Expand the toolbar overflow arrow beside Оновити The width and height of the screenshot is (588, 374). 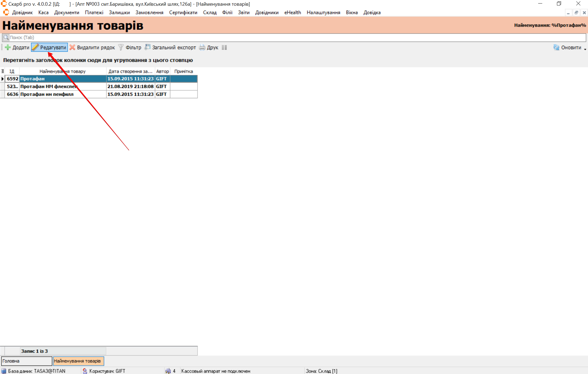[x=585, y=49]
